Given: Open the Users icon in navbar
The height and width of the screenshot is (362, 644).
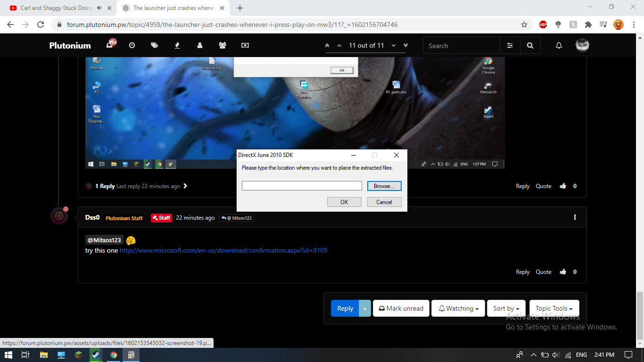Looking at the screenshot, I should 200,45.
